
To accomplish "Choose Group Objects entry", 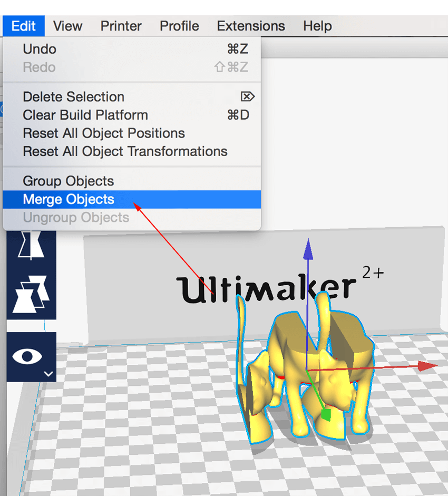I will coord(132,181).
